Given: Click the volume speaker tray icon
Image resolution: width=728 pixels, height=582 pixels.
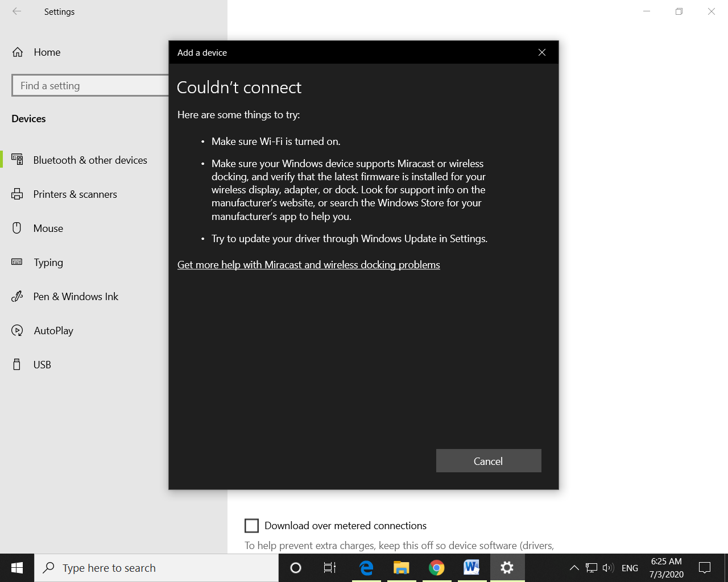Looking at the screenshot, I should coord(608,568).
